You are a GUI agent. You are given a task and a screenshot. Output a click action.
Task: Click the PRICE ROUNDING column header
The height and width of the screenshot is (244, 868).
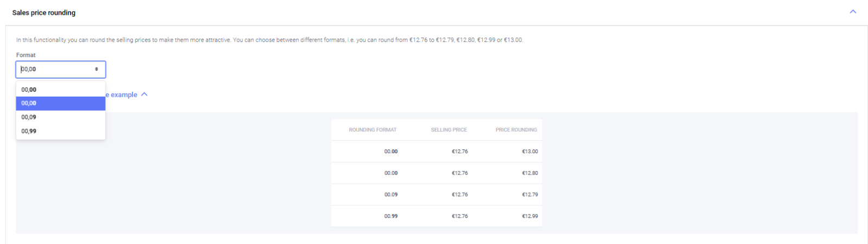point(516,130)
